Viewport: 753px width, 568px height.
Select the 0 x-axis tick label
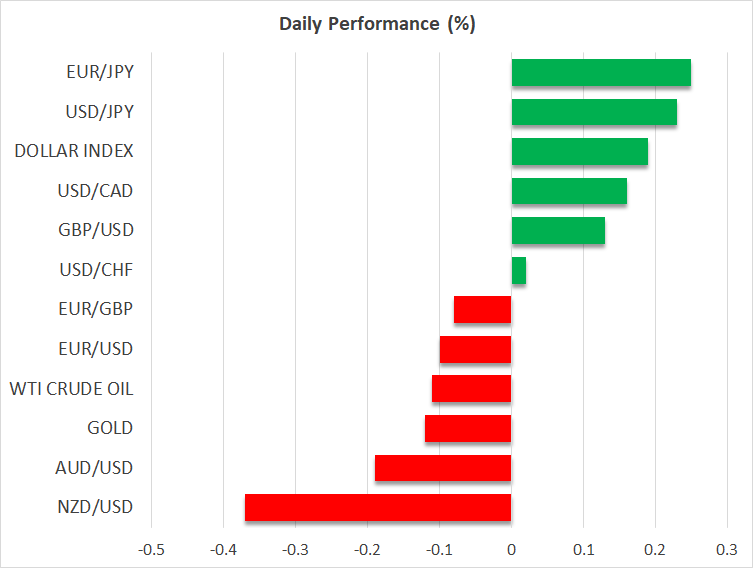[511, 549]
